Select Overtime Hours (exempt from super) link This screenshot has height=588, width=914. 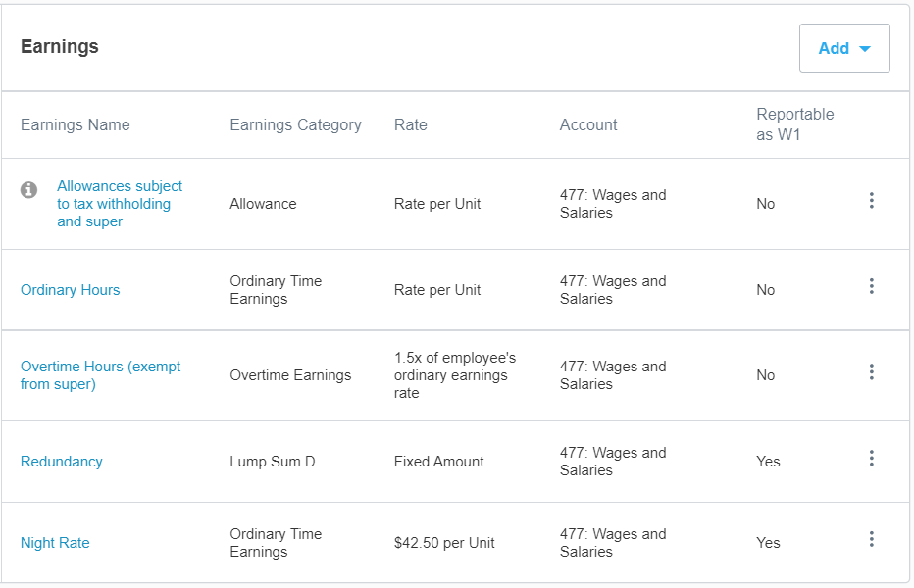[x=101, y=375]
